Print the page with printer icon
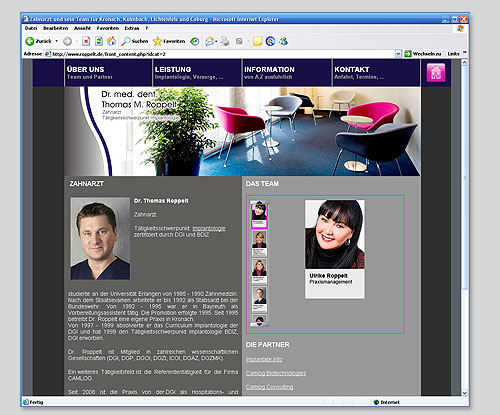Viewport: 500px width, 415px height. point(225,41)
